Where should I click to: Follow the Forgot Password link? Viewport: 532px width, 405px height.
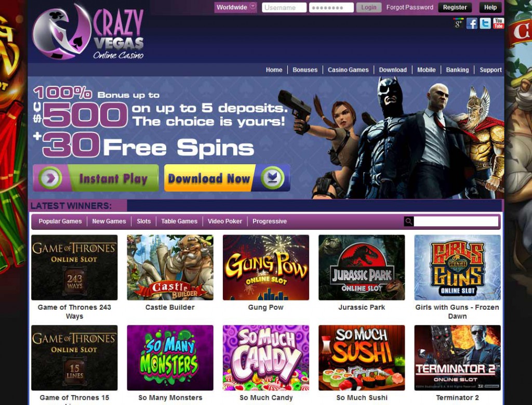[409, 7]
